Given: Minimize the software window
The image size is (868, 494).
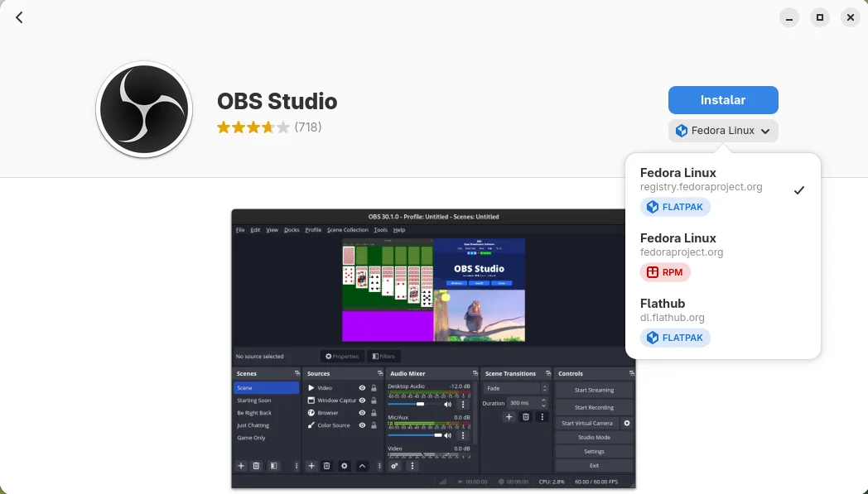Looking at the screenshot, I should pos(789,17).
